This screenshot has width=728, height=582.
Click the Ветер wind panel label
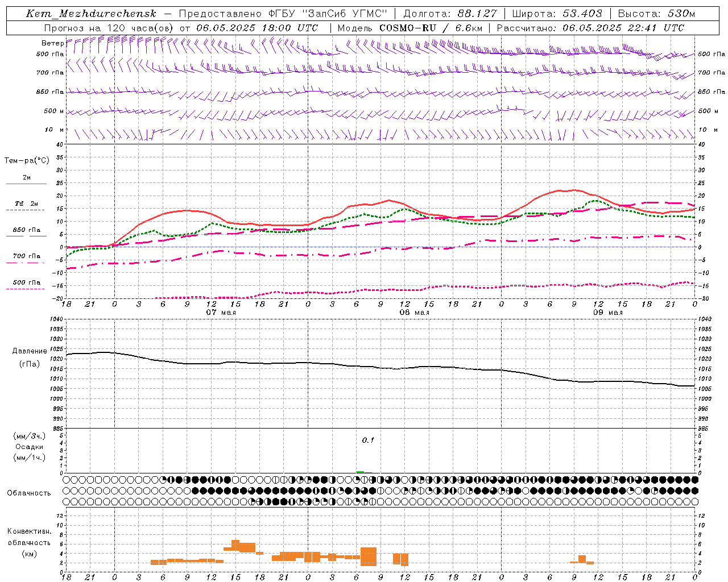52,43
